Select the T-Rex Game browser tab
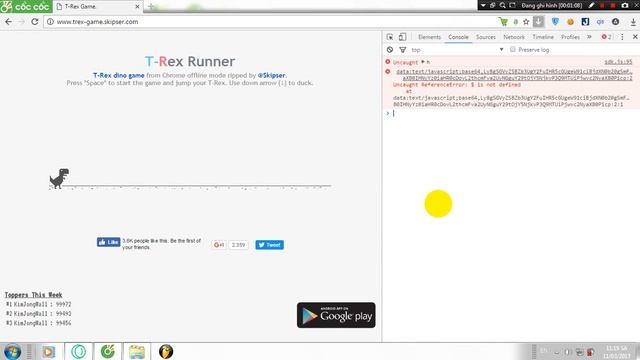The height and width of the screenshot is (360, 640). click(98, 7)
